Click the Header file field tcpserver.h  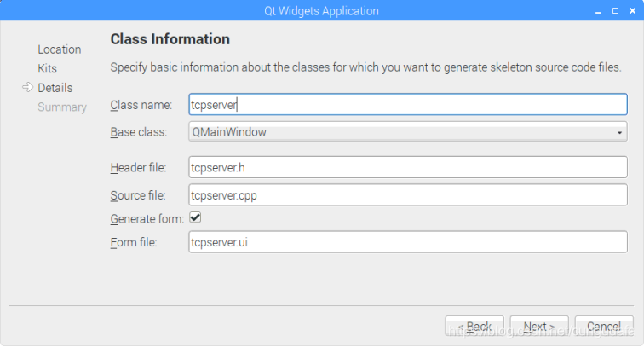coord(408,167)
